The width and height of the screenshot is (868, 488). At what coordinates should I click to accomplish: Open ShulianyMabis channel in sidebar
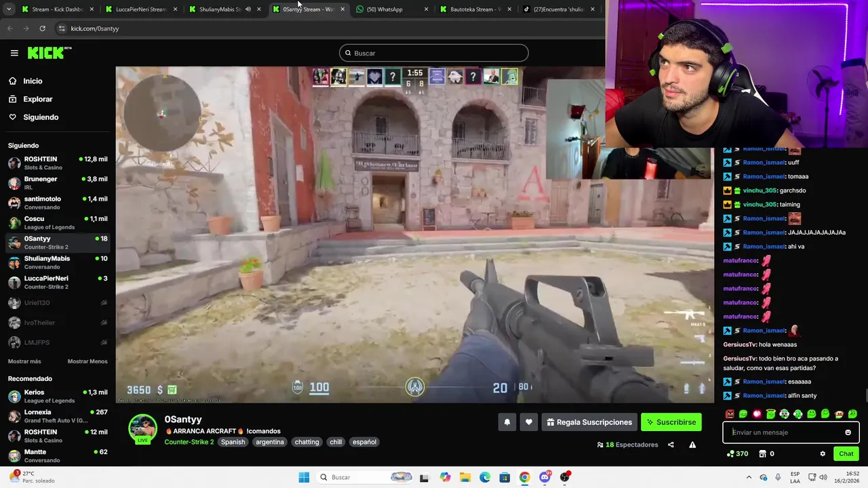[58, 262]
